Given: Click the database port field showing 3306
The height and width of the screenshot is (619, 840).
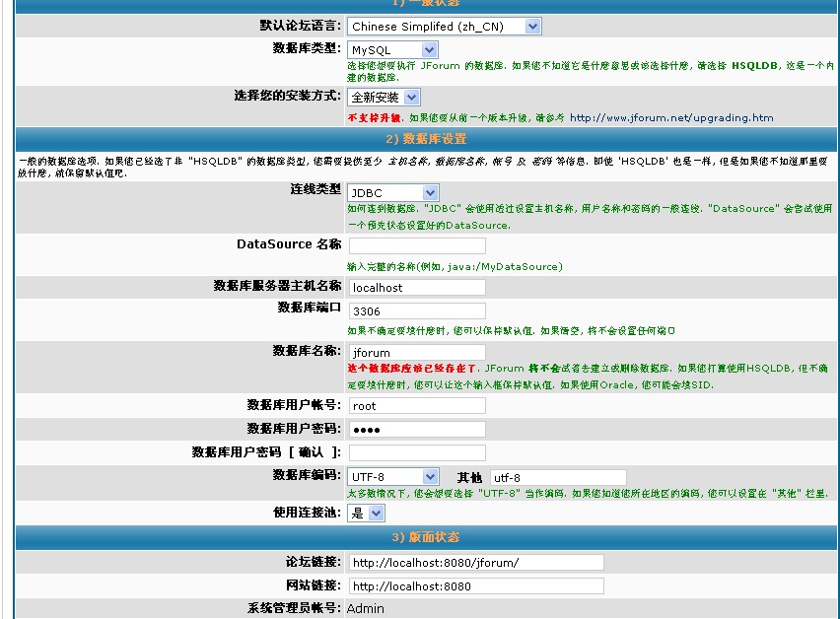Looking at the screenshot, I should pyautogui.click(x=416, y=309).
